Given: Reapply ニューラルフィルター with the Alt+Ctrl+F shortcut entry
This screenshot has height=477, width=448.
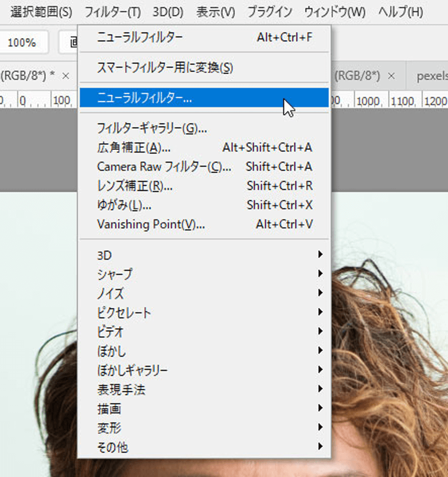Looking at the screenshot, I should (x=204, y=37).
